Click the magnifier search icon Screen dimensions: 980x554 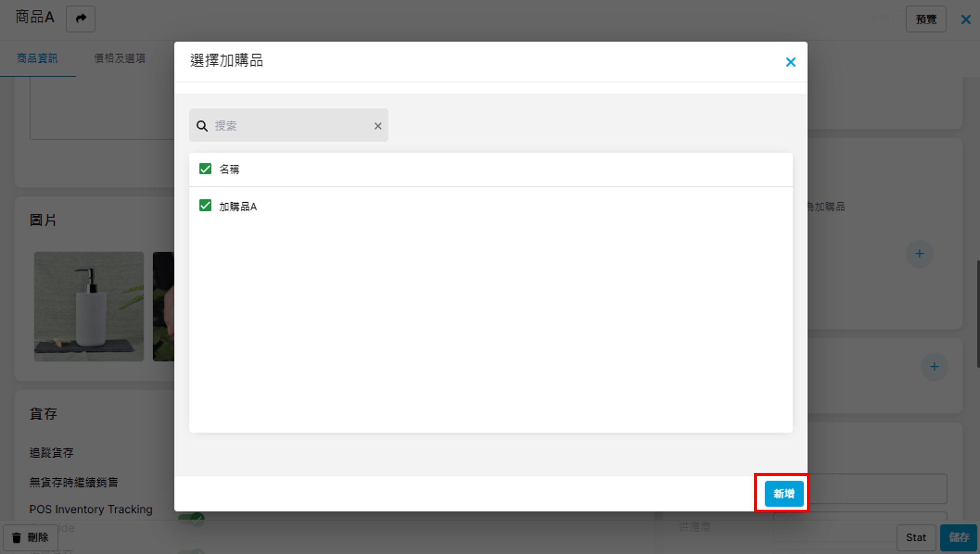[202, 126]
